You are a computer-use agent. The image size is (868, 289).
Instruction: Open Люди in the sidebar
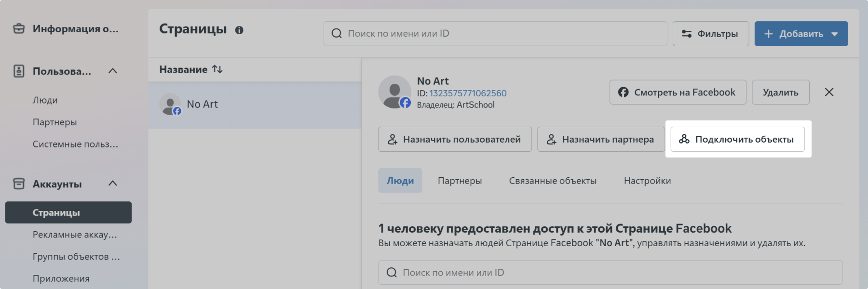[45, 100]
